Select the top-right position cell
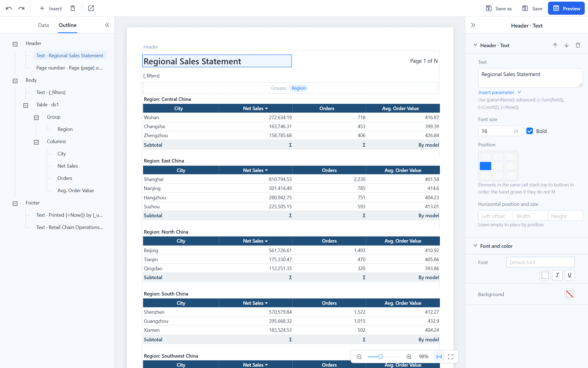Viewport: 588px width, 368px height. click(x=511, y=157)
